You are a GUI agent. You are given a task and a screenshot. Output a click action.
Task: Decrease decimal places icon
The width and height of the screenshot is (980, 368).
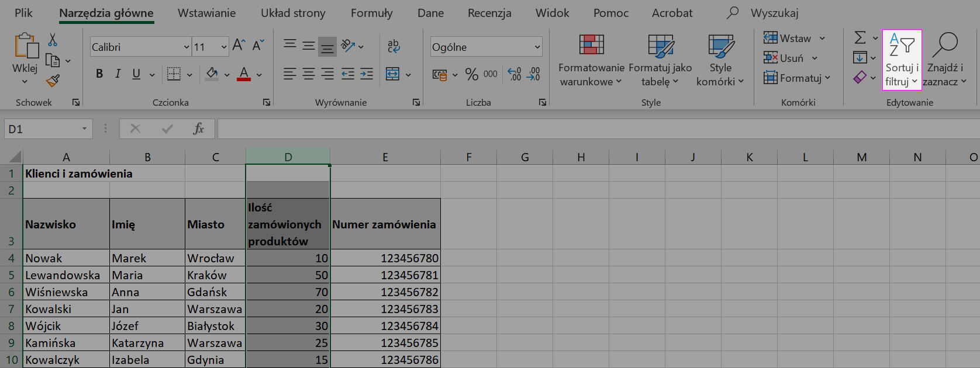[x=534, y=74]
